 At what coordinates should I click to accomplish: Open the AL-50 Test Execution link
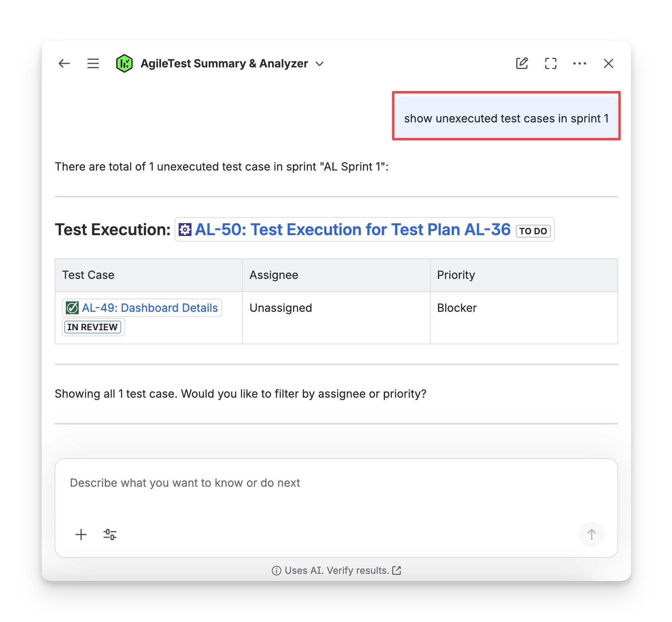[x=352, y=230]
